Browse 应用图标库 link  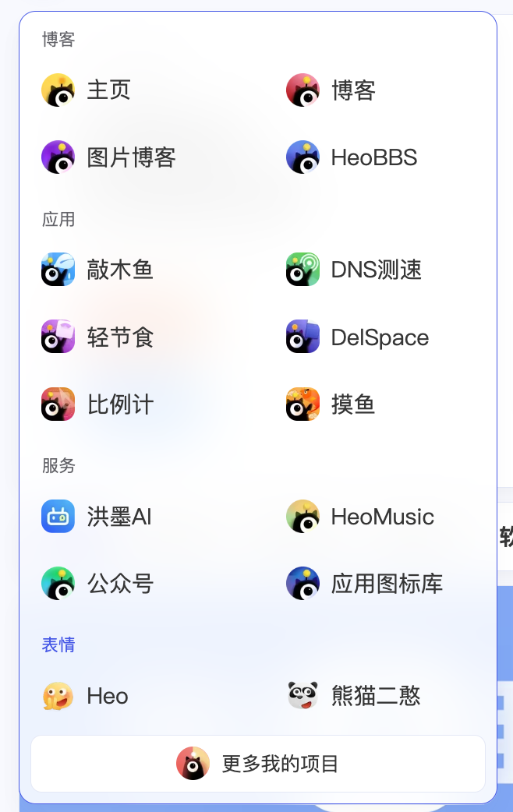pos(386,584)
